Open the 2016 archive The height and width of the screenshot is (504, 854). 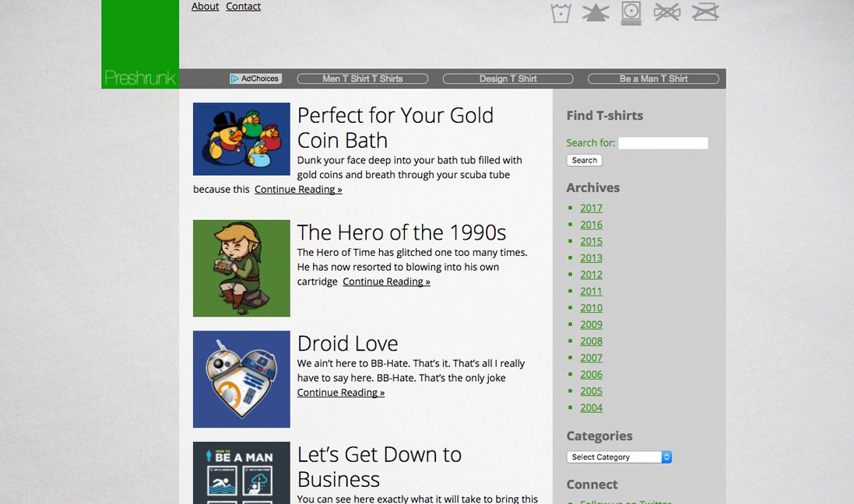[x=591, y=225]
